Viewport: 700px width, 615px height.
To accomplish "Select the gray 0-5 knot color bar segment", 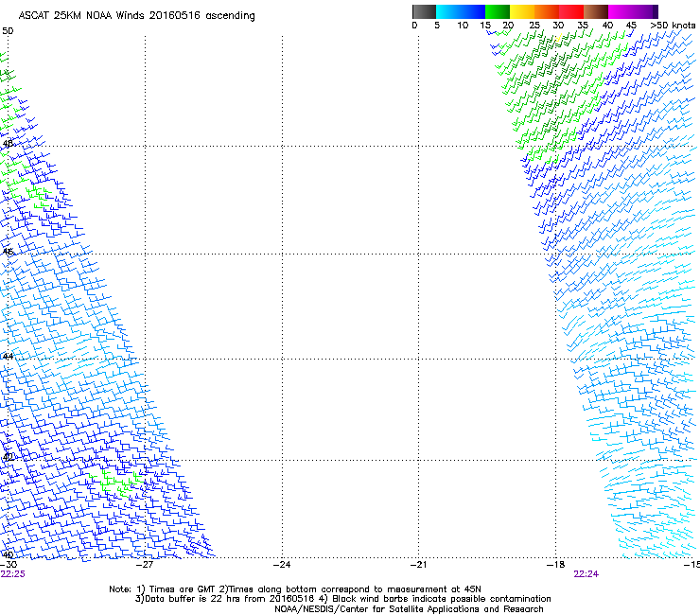I will coord(424,11).
